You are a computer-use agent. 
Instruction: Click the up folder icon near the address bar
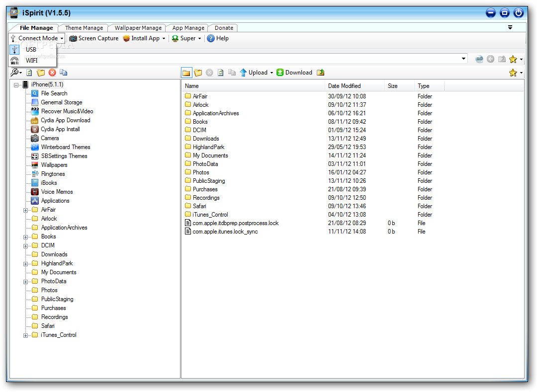click(502, 59)
